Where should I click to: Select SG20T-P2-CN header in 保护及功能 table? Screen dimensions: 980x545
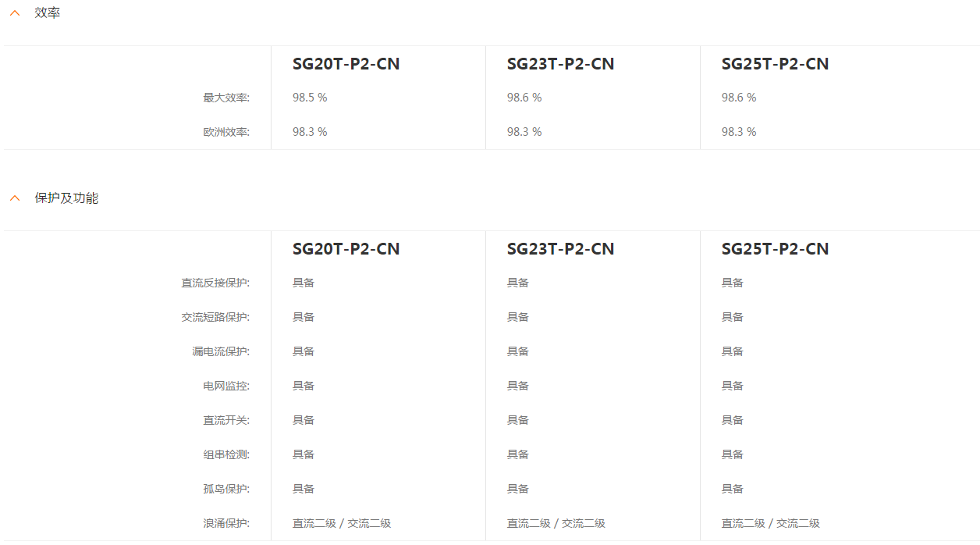[346, 249]
